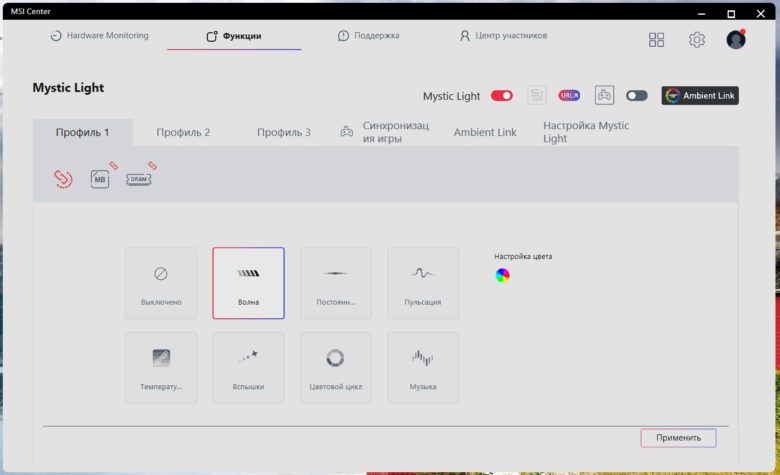Choose the Музыка lighting effect
Screen dimensions: 780x475
tap(423, 368)
